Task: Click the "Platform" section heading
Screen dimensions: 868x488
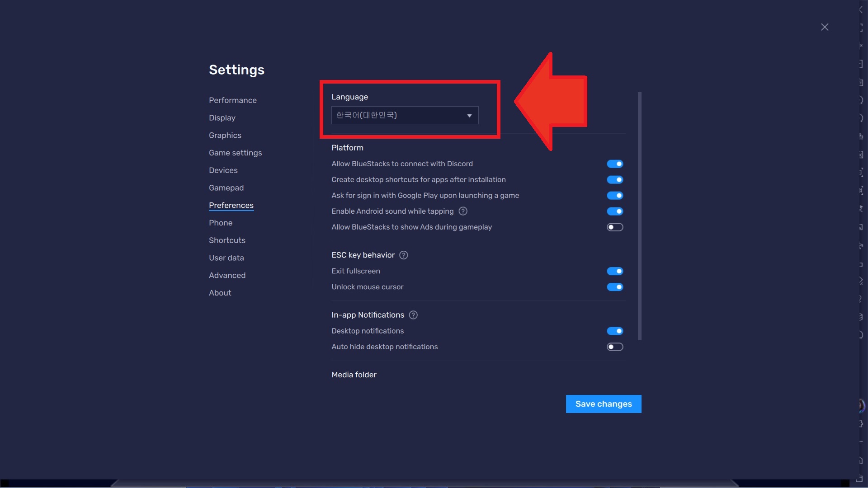Action: [x=347, y=148]
